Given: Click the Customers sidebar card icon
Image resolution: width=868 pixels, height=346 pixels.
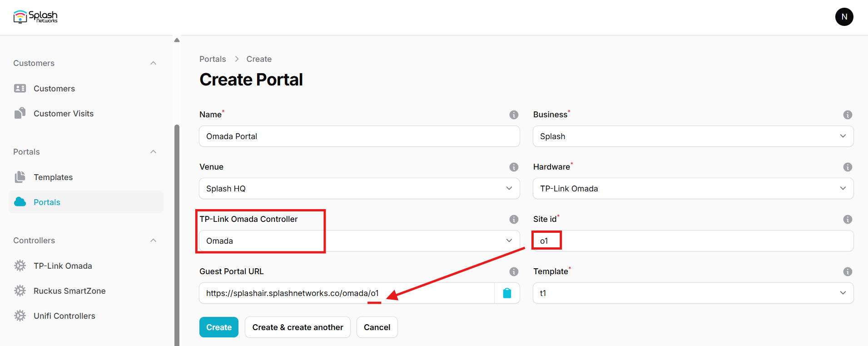Looking at the screenshot, I should point(20,88).
